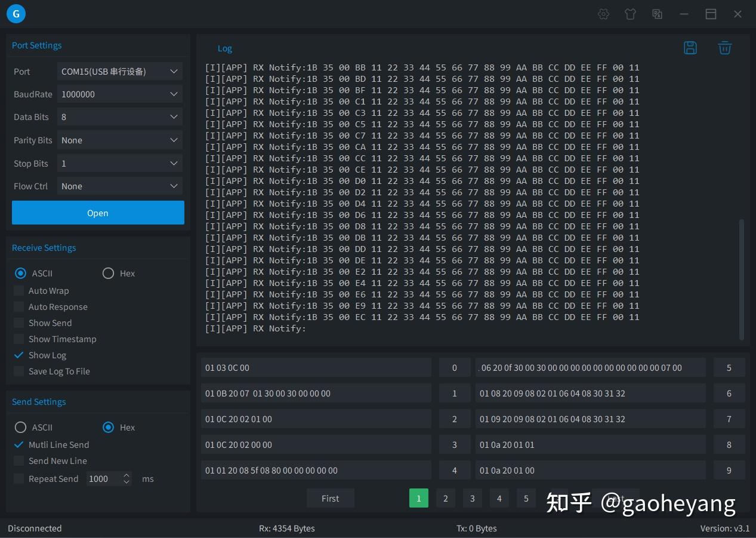Save the log to a file
Screen dimensions: 756x538
690,48
